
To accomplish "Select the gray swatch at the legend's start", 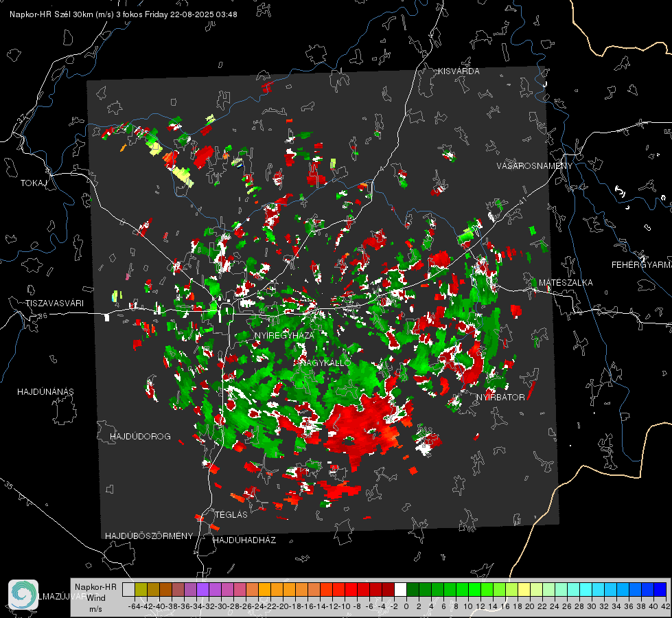I will tap(128, 589).
